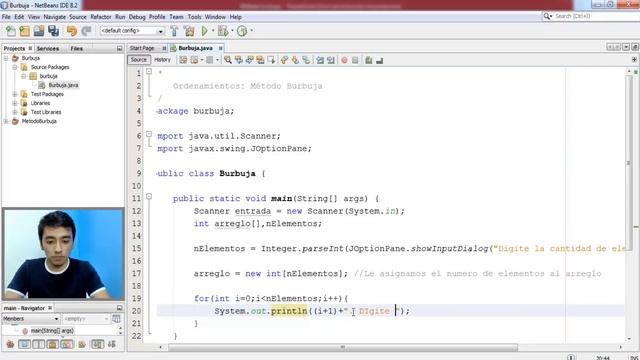The width and height of the screenshot is (640, 360).
Task: Collapse the main method code fold
Action: (149, 196)
